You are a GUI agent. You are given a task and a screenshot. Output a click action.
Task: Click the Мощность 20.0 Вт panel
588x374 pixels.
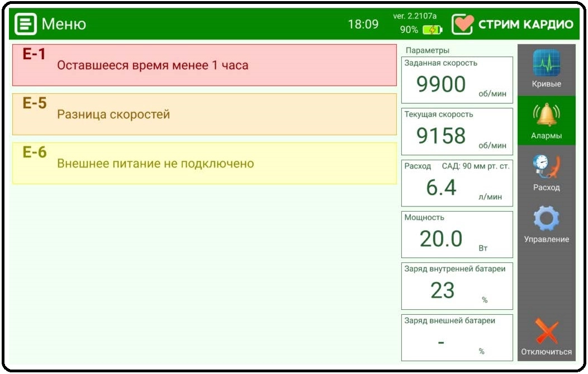click(x=457, y=234)
